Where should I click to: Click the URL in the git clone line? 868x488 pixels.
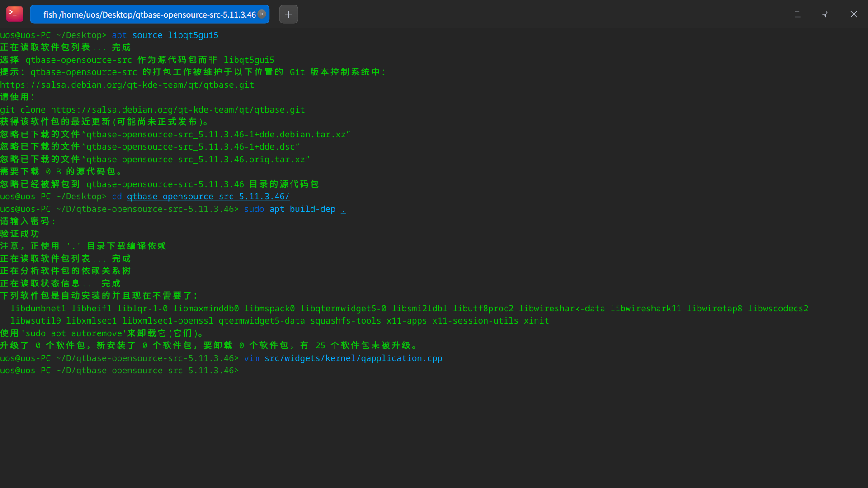click(x=178, y=110)
